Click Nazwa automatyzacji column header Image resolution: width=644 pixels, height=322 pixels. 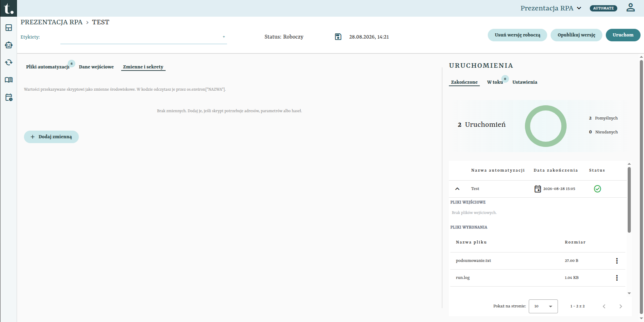coord(498,170)
